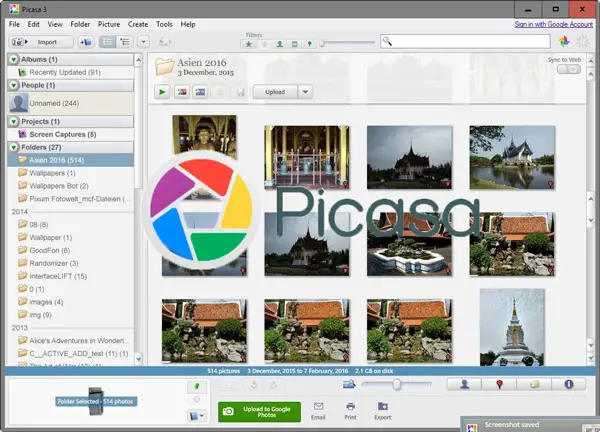Viewport: 600px width, 432px height.
Task: Filter to show starred photos only
Action: [x=249, y=44]
